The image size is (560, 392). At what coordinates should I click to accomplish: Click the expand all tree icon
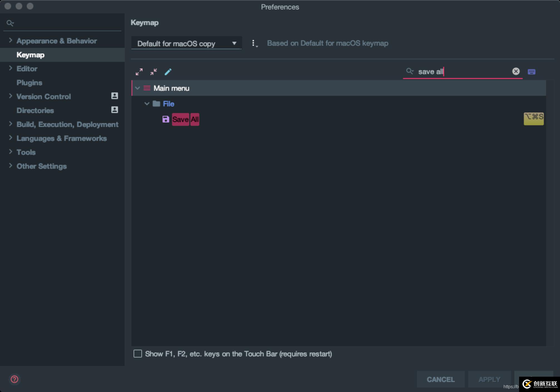pyautogui.click(x=139, y=72)
